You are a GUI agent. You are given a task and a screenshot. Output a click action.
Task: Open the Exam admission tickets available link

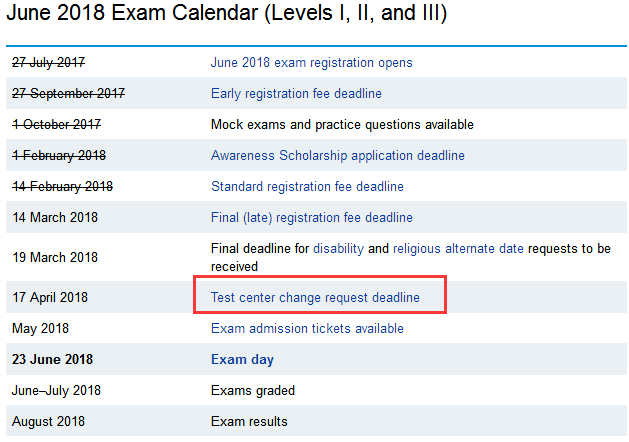307,328
